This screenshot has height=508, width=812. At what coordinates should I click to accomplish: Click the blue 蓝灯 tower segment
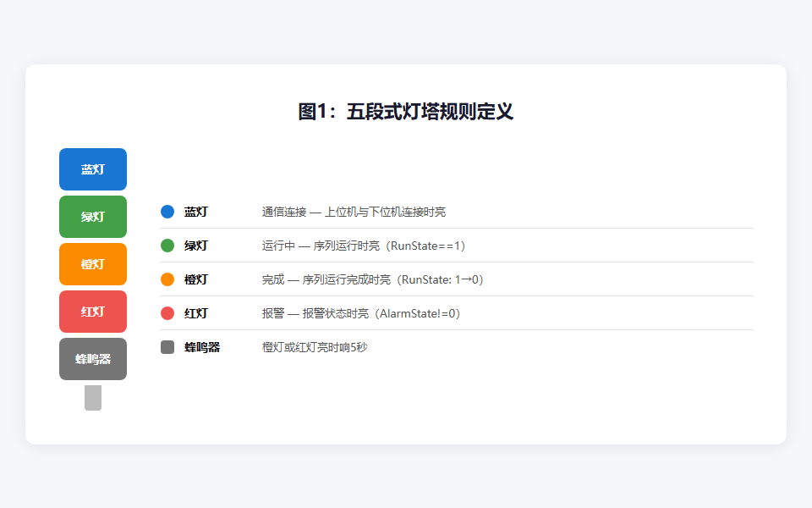[x=93, y=169]
